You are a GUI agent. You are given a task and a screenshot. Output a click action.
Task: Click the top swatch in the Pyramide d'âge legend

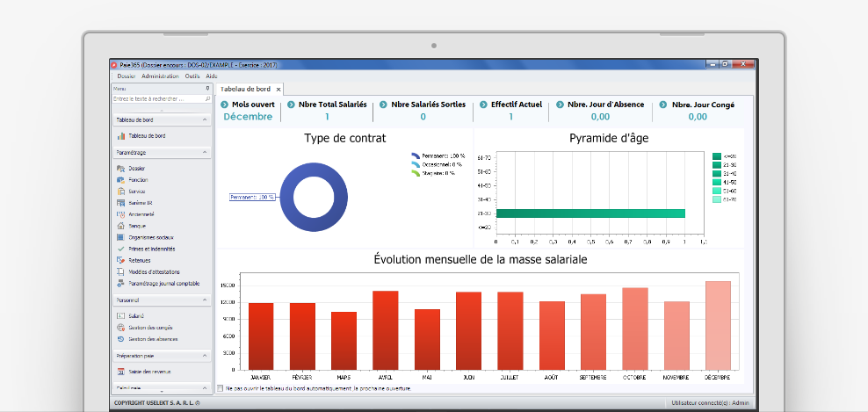point(716,156)
